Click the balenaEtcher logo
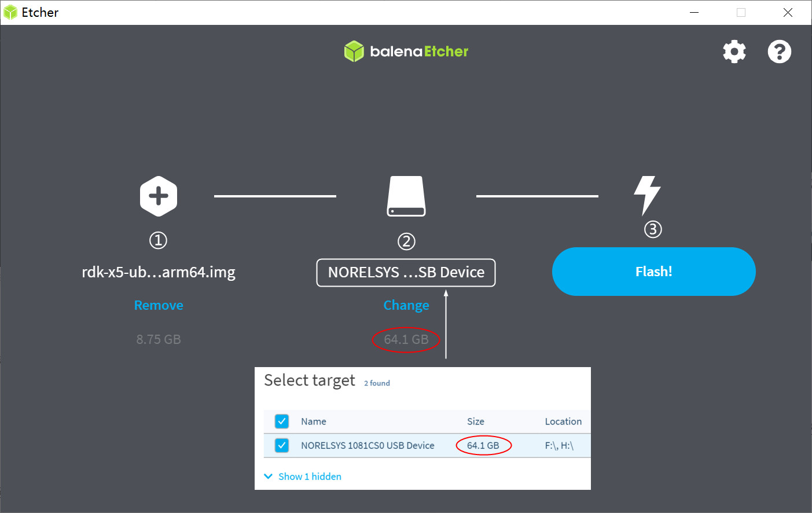Image resolution: width=812 pixels, height=513 pixels. click(x=406, y=52)
